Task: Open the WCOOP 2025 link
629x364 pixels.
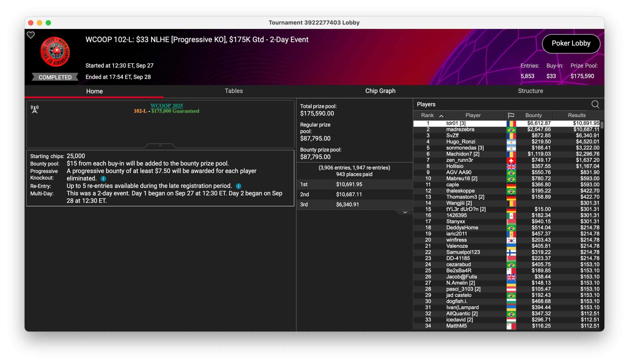Action: (167, 106)
